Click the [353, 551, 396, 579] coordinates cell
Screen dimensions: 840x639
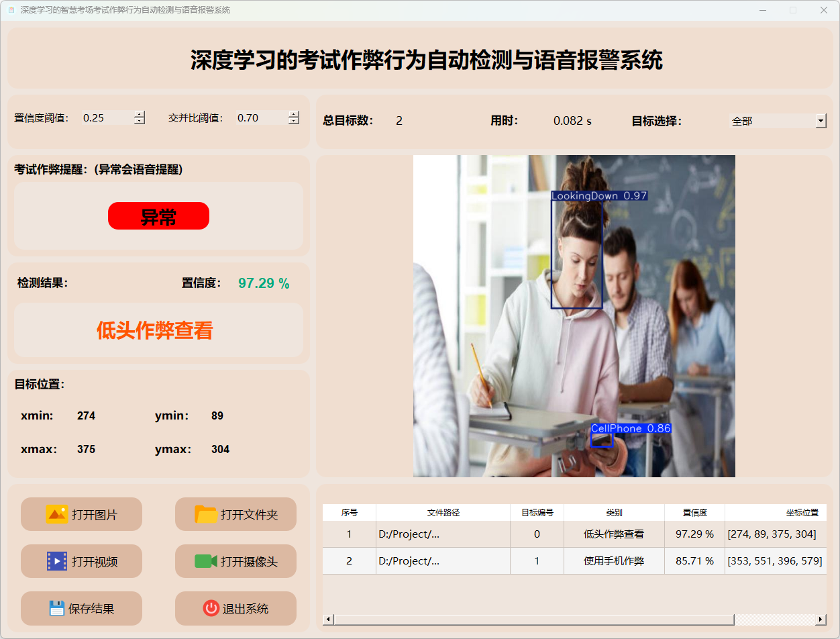click(776, 561)
